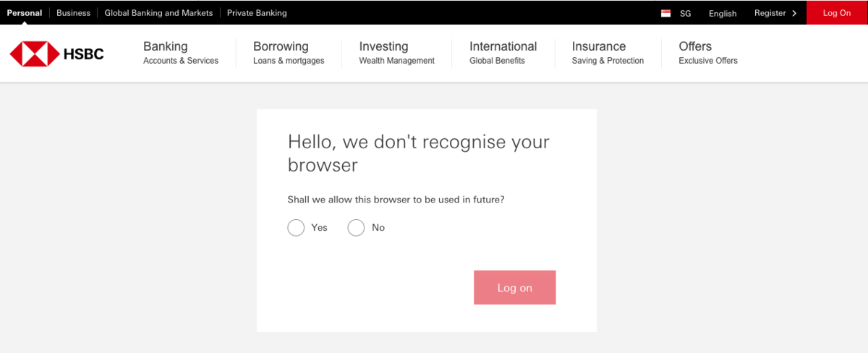Image resolution: width=868 pixels, height=353 pixels.
Task: Switch to the Business tab
Action: [x=73, y=13]
